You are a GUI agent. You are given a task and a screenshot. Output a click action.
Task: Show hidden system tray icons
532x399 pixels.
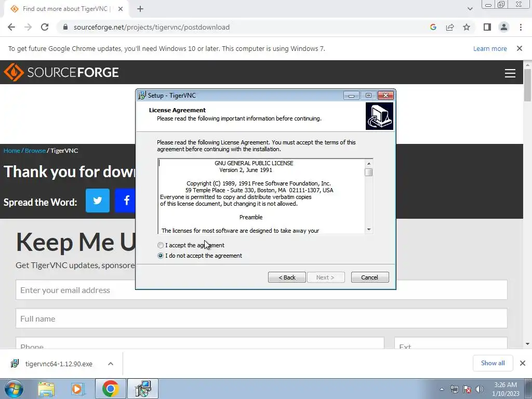(x=442, y=389)
